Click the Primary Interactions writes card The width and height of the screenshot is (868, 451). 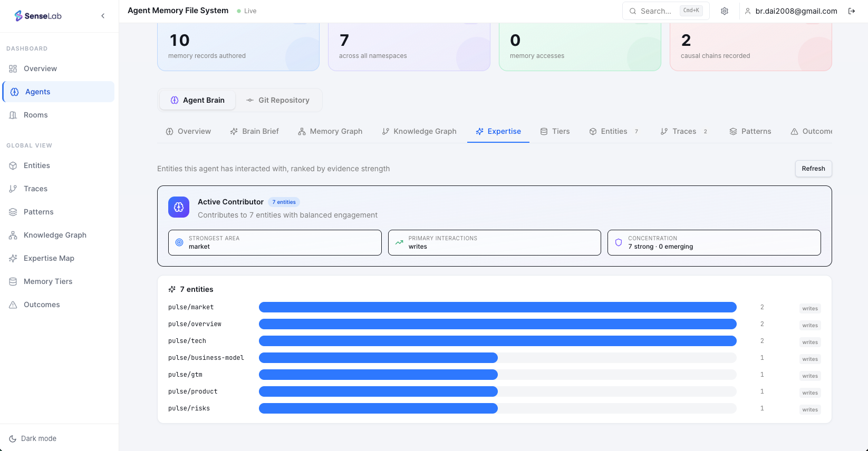pos(495,242)
